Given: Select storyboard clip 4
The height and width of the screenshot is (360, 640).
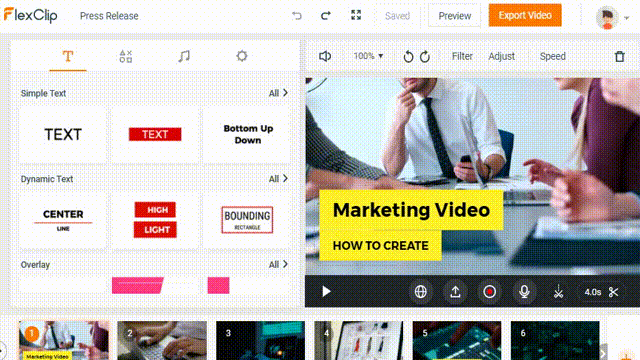Looking at the screenshot, I should pyautogui.click(x=359, y=340).
